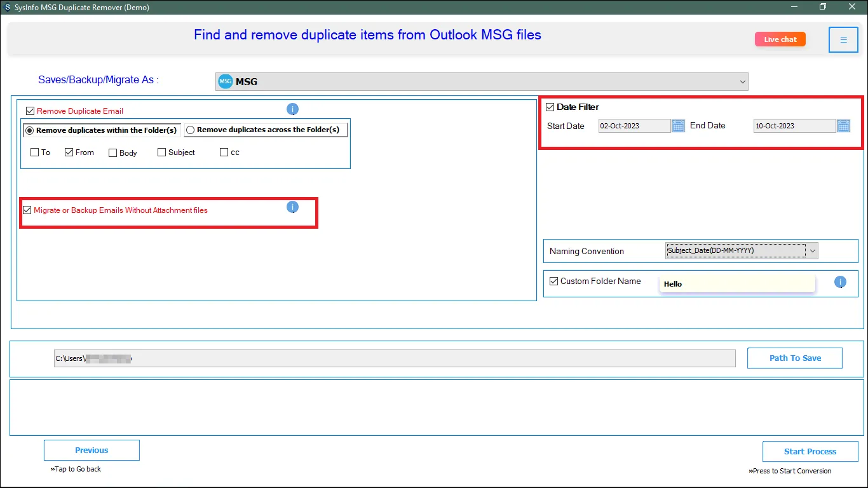Expand the Saves/Backup/Migrate As dropdown
Screen dimensions: 868x488
pyautogui.click(x=742, y=81)
